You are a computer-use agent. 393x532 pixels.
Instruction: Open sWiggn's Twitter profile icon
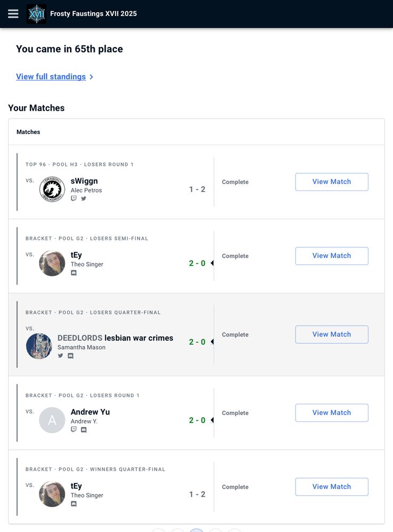[x=83, y=198]
